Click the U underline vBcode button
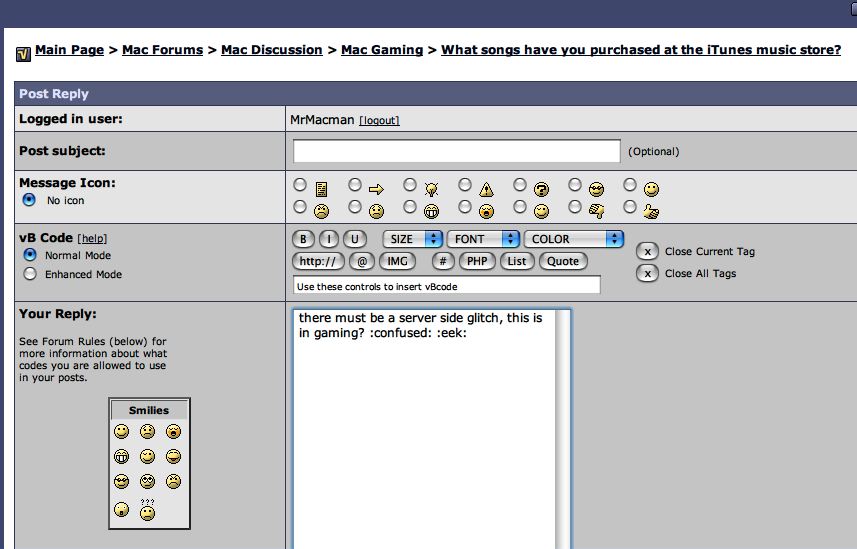This screenshot has width=857, height=549. coord(354,239)
